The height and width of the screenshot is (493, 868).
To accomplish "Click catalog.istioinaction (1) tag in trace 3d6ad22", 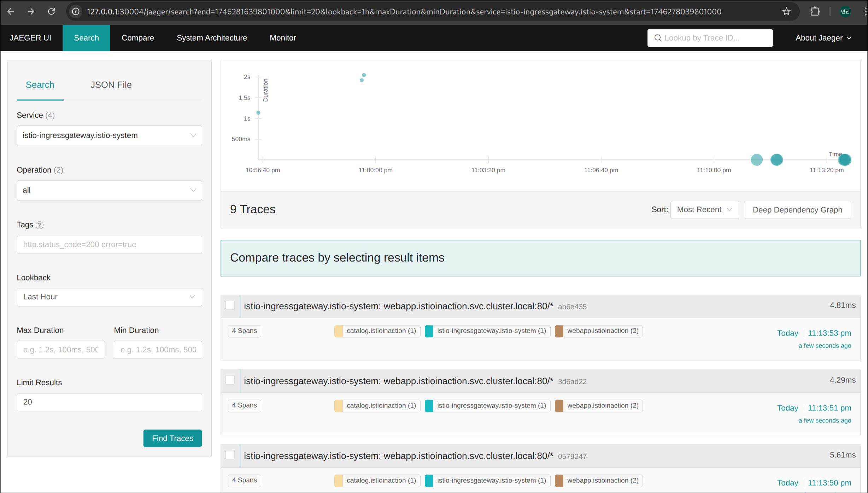I will point(377,406).
